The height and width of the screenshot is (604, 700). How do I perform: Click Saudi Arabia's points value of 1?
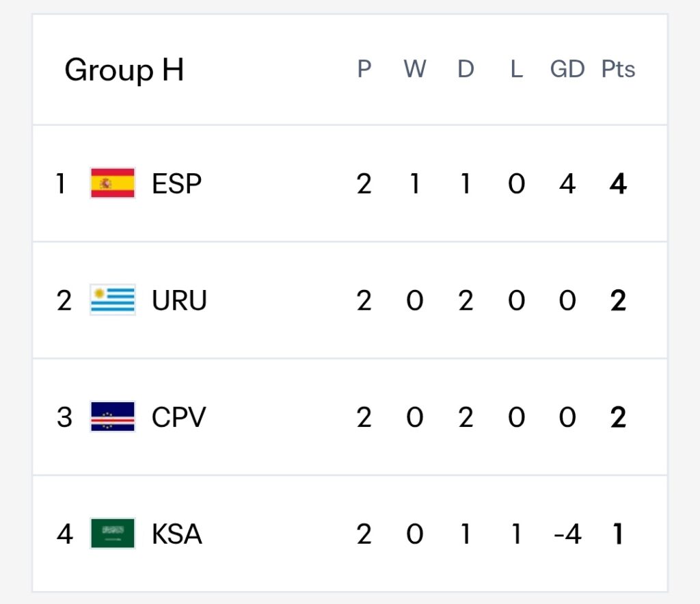pyautogui.click(x=618, y=534)
